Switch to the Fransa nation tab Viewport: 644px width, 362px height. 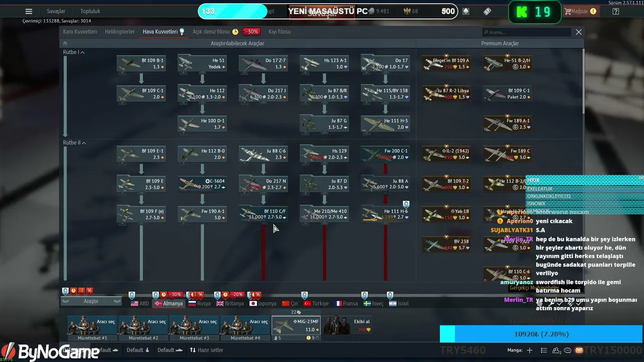[347, 304]
